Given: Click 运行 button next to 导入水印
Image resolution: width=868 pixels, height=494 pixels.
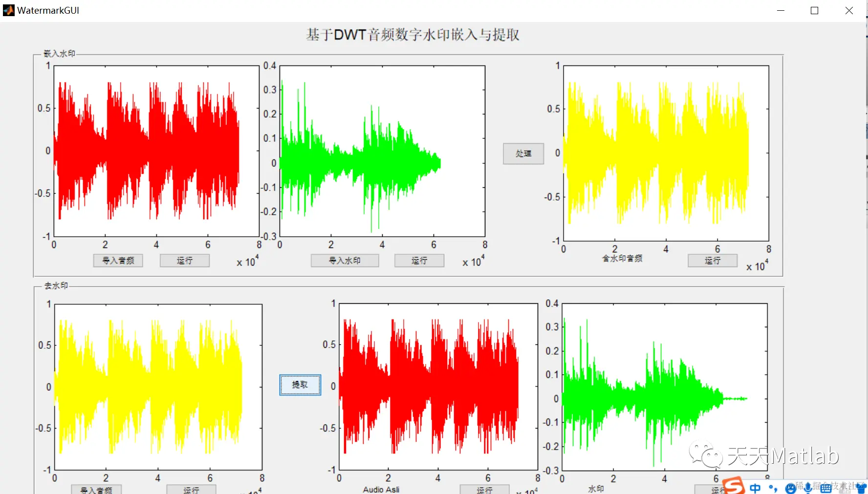Looking at the screenshot, I should (419, 261).
